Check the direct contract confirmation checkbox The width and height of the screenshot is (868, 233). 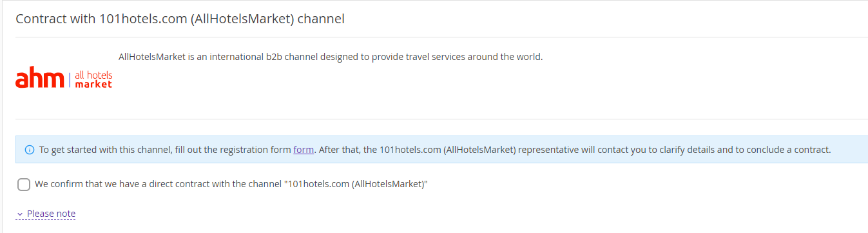click(x=24, y=185)
